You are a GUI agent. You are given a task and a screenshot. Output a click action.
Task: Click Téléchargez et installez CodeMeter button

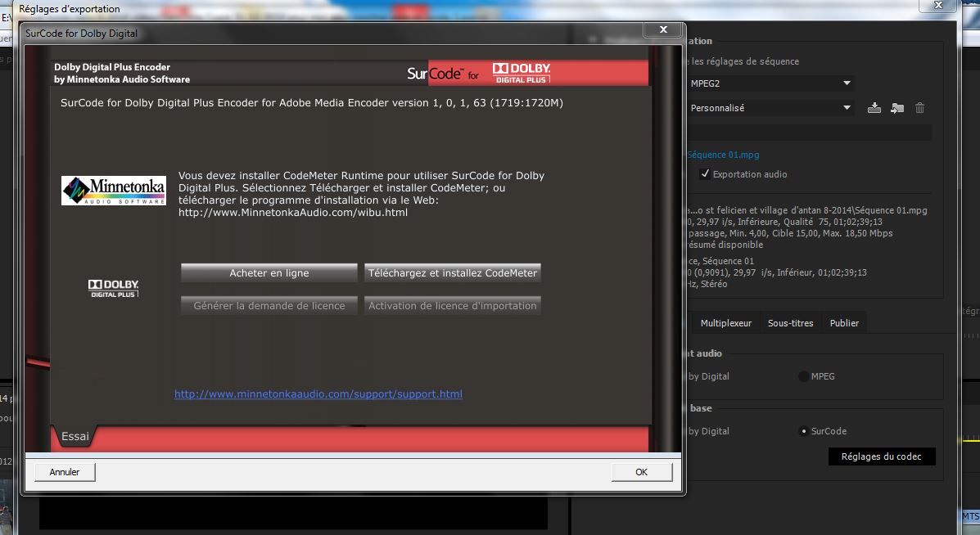[x=453, y=272]
